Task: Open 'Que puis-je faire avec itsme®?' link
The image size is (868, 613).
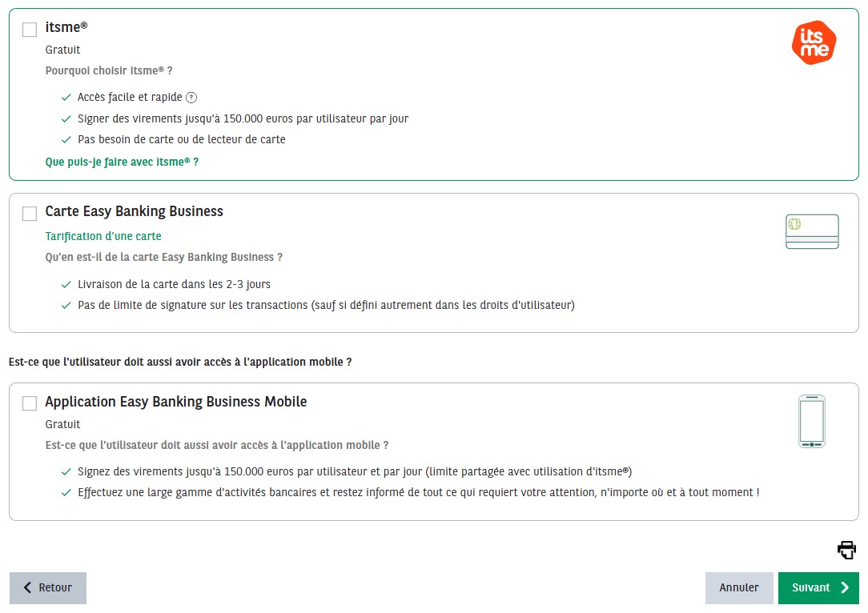Action: pyautogui.click(x=122, y=162)
